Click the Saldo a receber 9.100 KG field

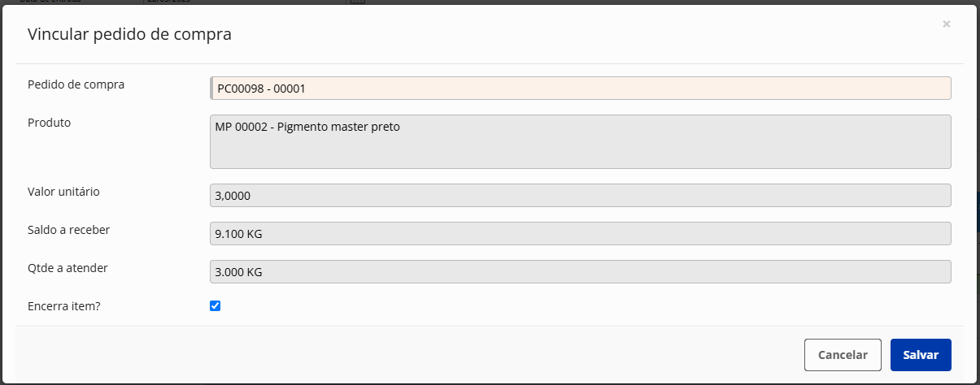point(581,234)
